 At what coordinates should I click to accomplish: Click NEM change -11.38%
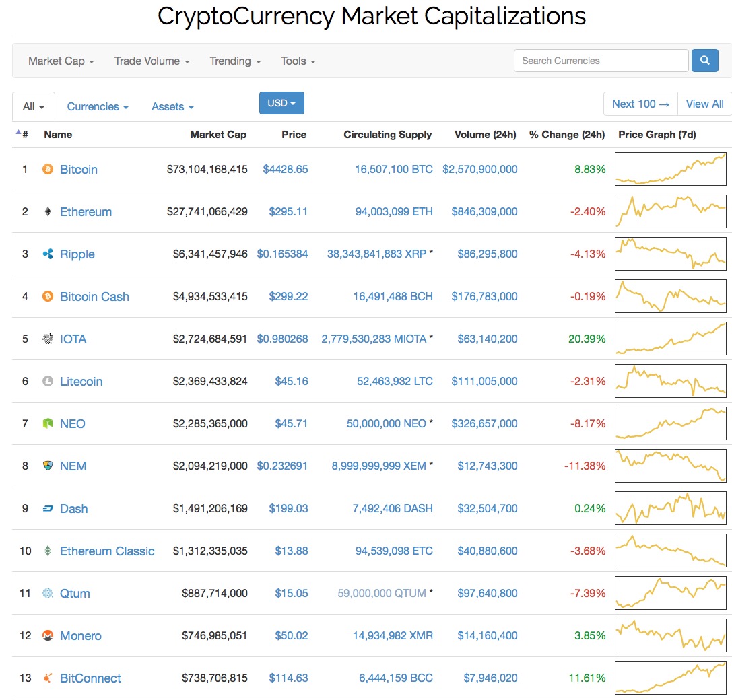pos(585,466)
